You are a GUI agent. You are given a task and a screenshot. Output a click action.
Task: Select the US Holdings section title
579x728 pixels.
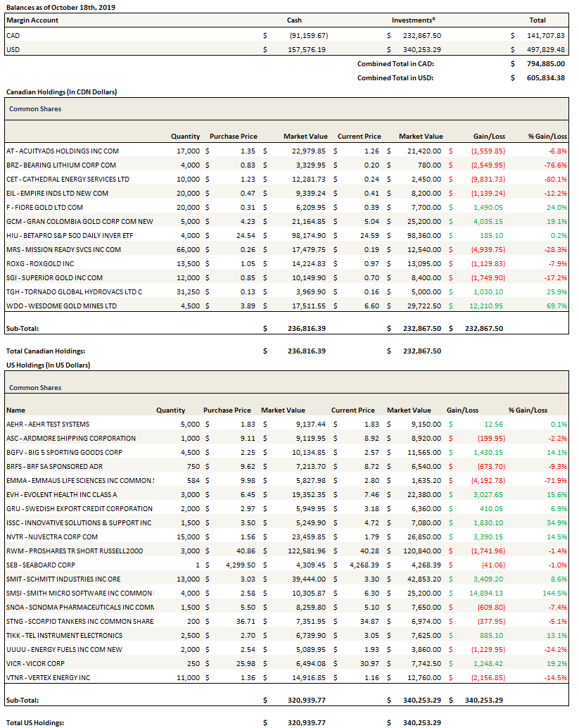(x=48, y=365)
